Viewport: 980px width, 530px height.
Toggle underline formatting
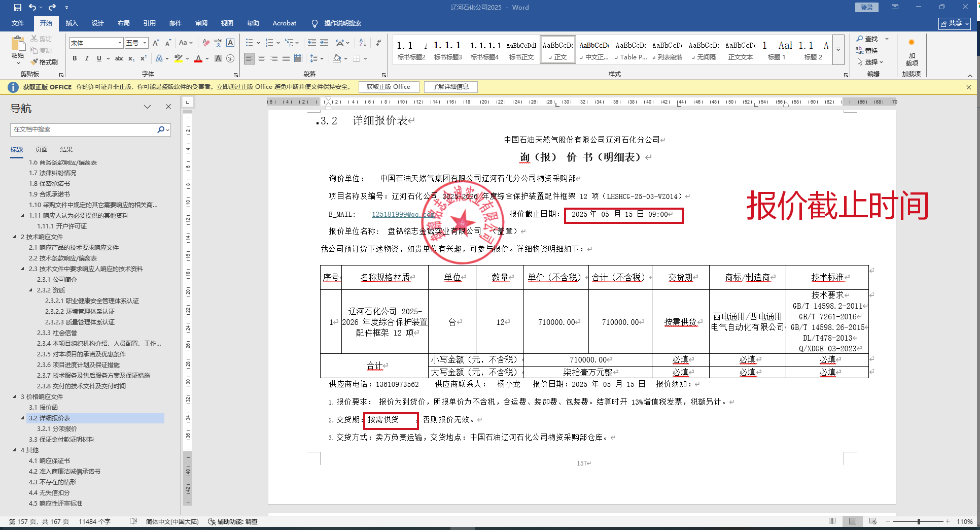coord(99,58)
